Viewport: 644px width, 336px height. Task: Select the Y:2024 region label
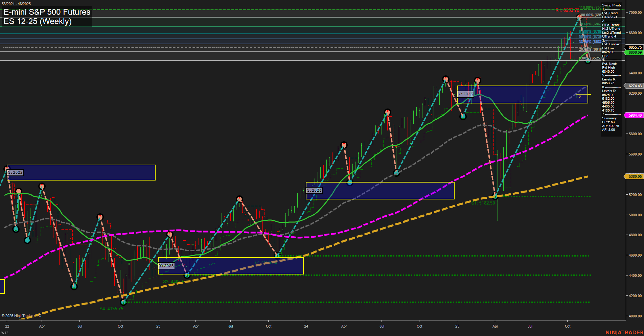[x=314, y=190]
